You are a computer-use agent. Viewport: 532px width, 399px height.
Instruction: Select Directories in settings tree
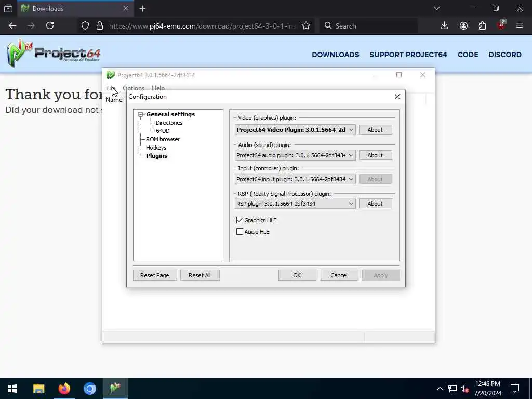tap(169, 123)
